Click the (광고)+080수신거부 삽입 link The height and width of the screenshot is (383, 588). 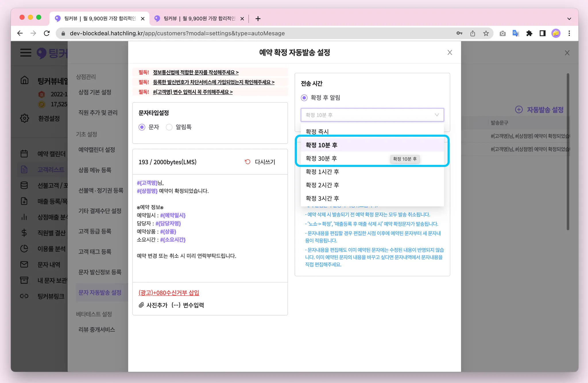(x=169, y=292)
